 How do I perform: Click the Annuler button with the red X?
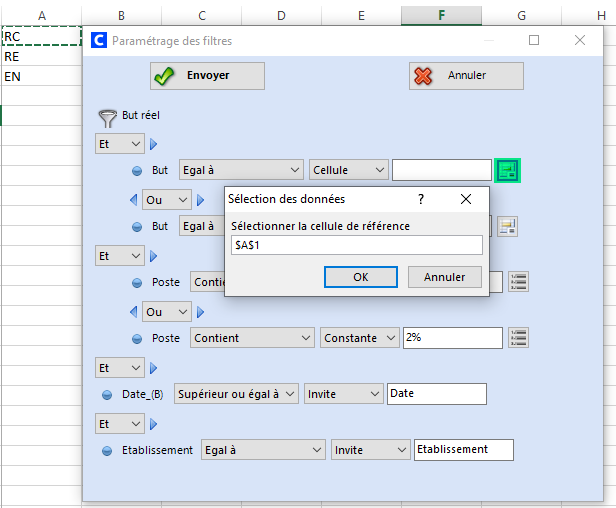pyautogui.click(x=466, y=76)
